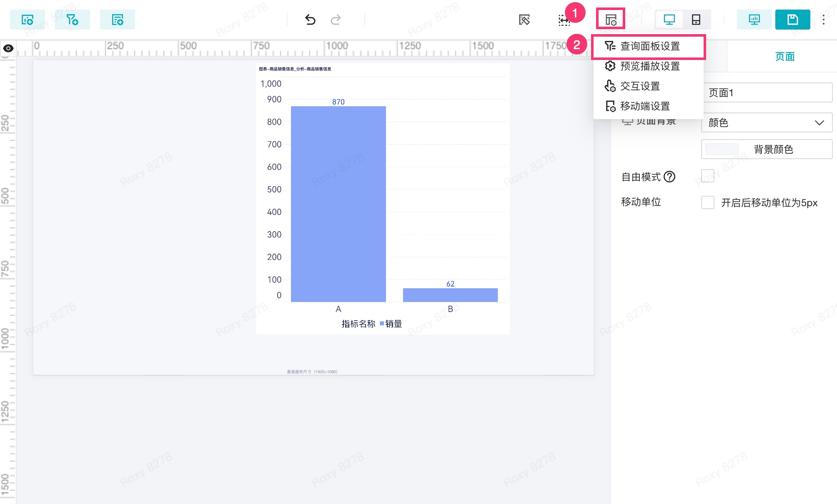Screen dimensions: 837x504
Task: Expand the 颜色 background type dropdown
Action: [766, 122]
